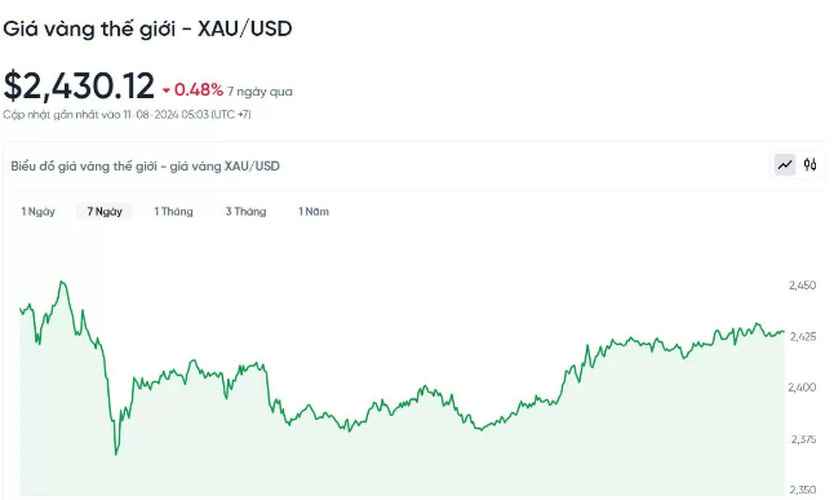Click the chart's lowest dip point
This screenshot has width=834, height=500.
(x=116, y=454)
